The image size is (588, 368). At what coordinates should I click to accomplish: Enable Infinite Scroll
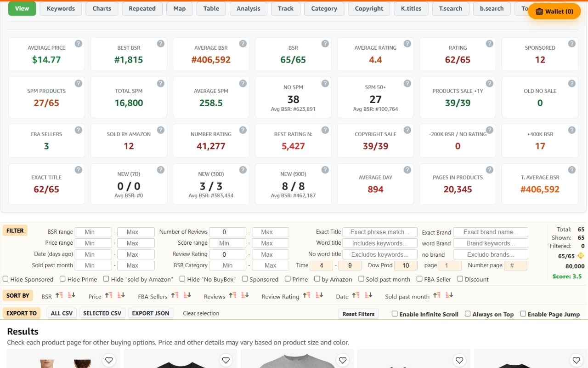394,314
